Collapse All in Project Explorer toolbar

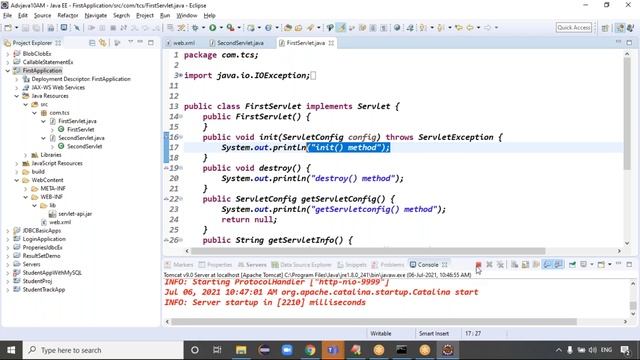coord(92,43)
